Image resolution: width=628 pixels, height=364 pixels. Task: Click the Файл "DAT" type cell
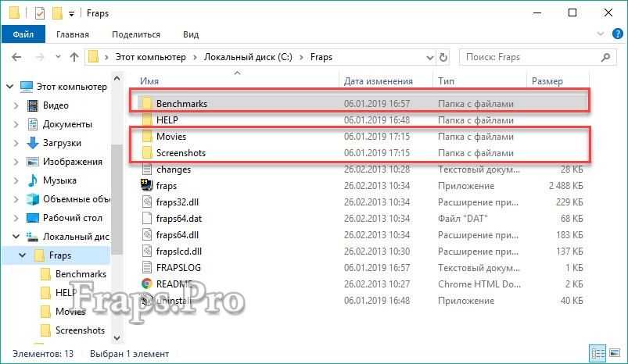pos(462,219)
